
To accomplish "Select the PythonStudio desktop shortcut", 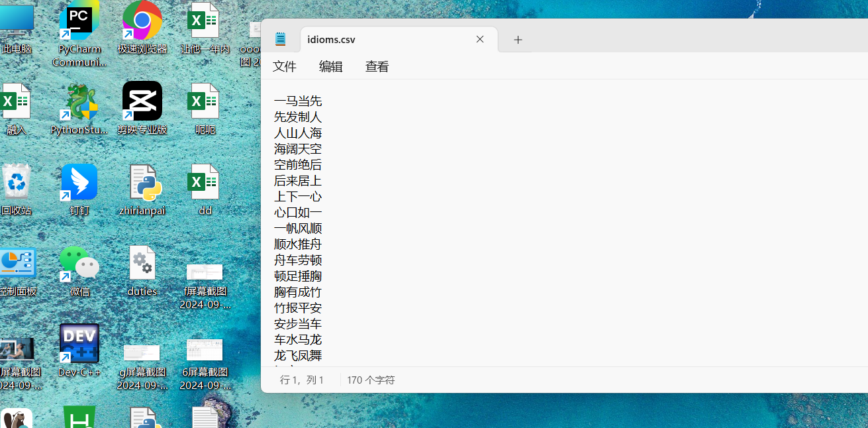I will click(x=79, y=109).
